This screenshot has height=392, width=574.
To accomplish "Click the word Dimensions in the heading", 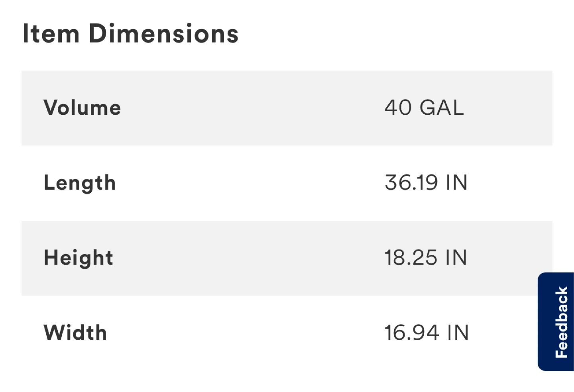I will tap(163, 33).
